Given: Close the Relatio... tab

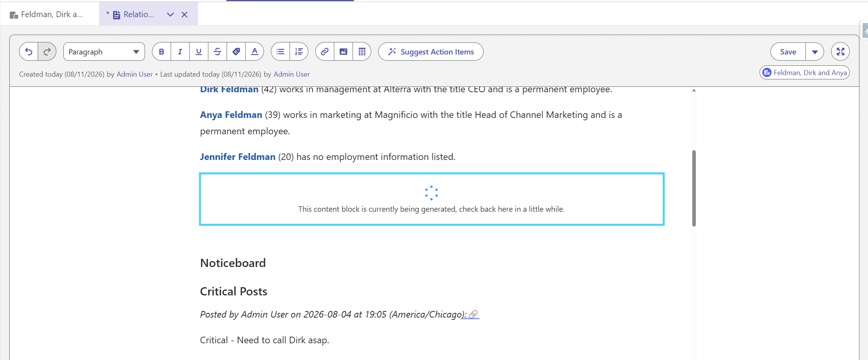Looking at the screenshot, I should [x=185, y=14].
